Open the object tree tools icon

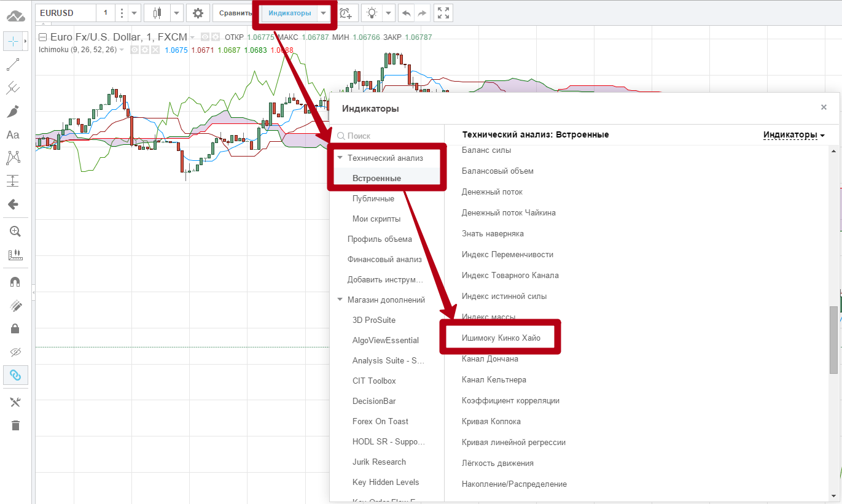15,402
